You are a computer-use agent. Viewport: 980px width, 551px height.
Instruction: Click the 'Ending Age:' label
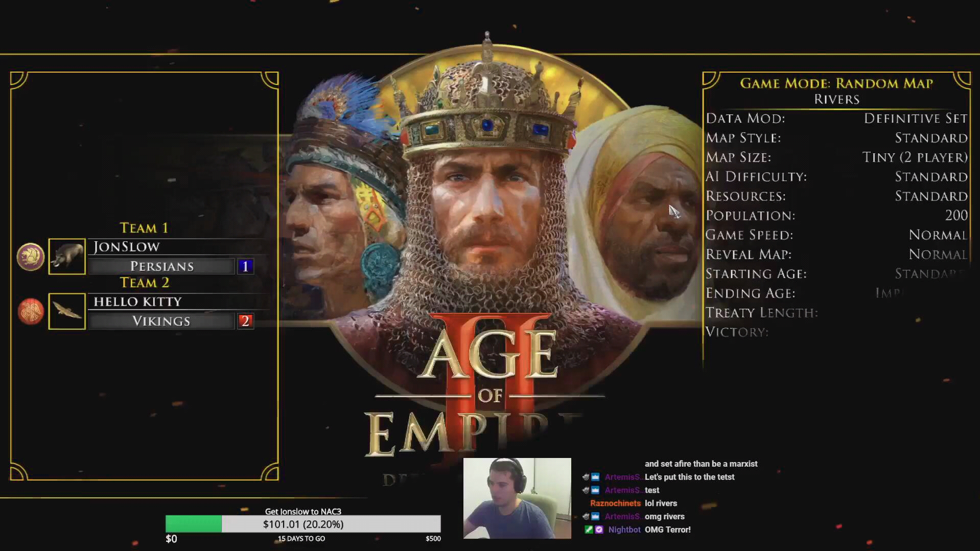[750, 293]
